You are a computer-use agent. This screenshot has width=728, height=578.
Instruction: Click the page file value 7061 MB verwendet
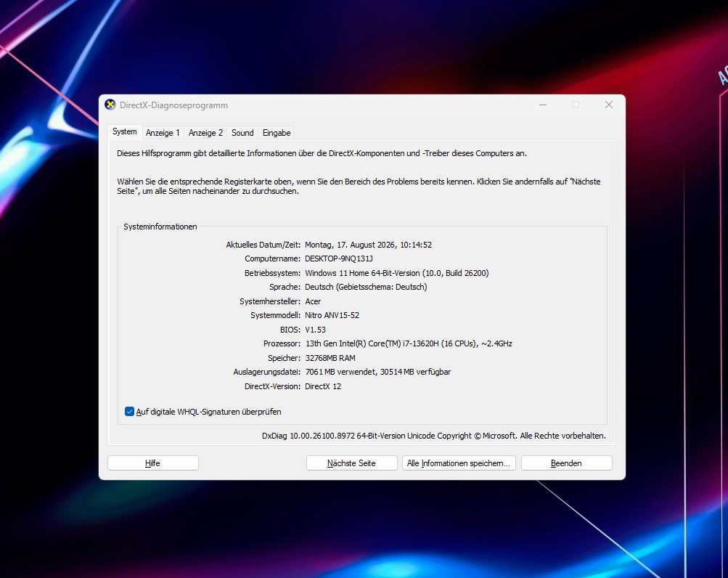pos(378,373)
